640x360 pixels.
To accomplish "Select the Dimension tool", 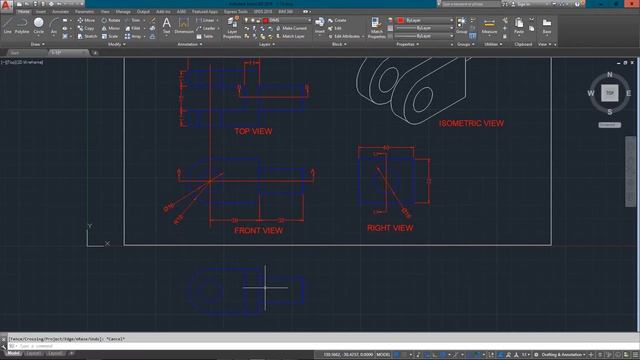I will (x=184, y=25).
